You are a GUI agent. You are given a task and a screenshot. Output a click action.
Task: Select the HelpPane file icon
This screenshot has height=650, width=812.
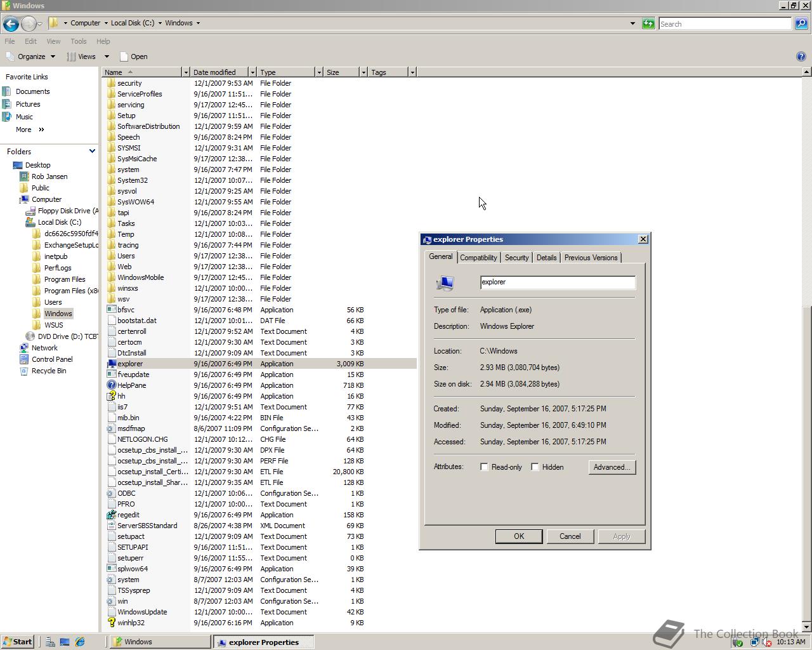[111, 385]
